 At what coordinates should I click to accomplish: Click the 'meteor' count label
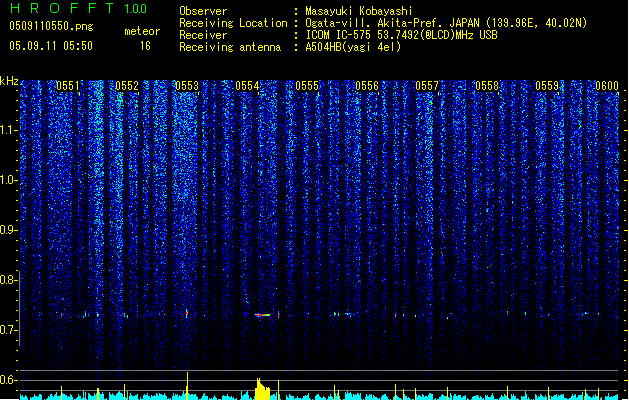pos(142,31)
